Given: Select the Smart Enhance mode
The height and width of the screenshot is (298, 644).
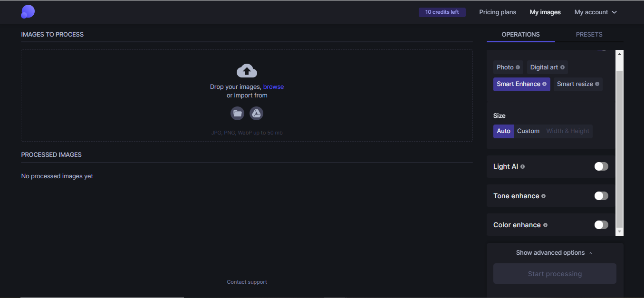Looking at the screenshot, I should 521,84.
